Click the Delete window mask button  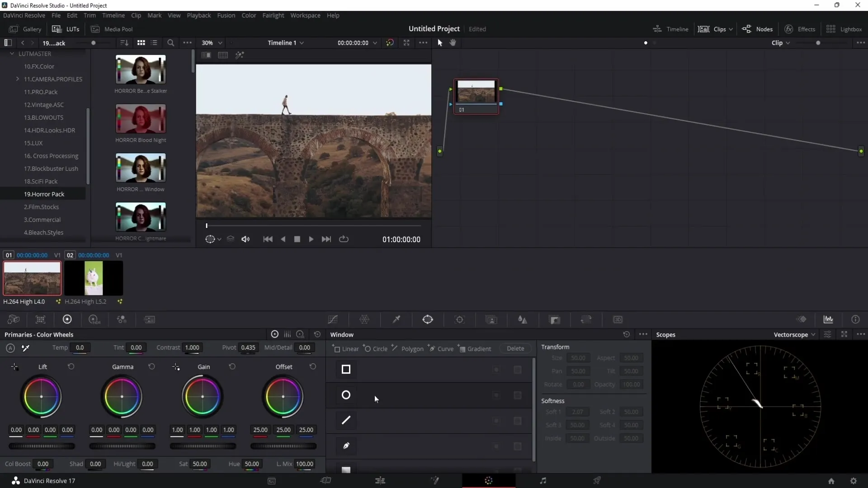(x=515, y=348)
